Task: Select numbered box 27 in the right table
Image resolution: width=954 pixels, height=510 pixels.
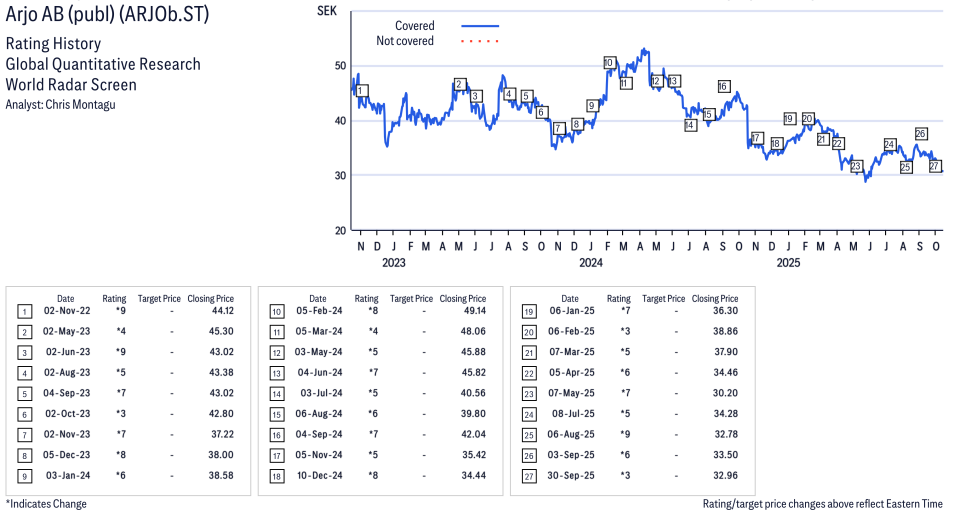Action: point(528,475)
